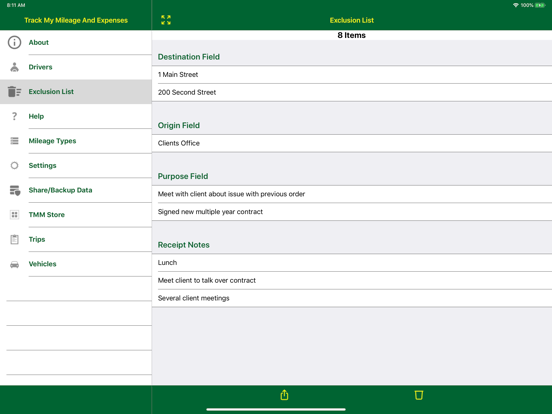Select the '200 Second Street' row

(x=352, y=92)
